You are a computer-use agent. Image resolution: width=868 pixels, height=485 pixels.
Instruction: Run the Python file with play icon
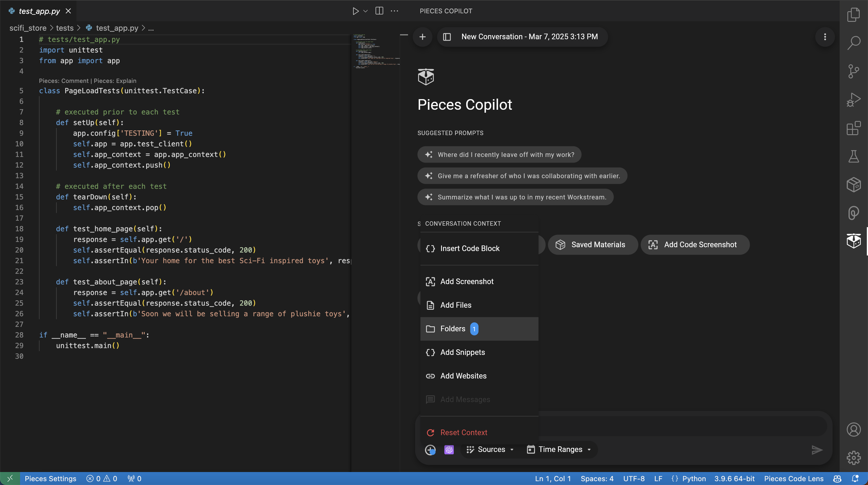point(355,11)
